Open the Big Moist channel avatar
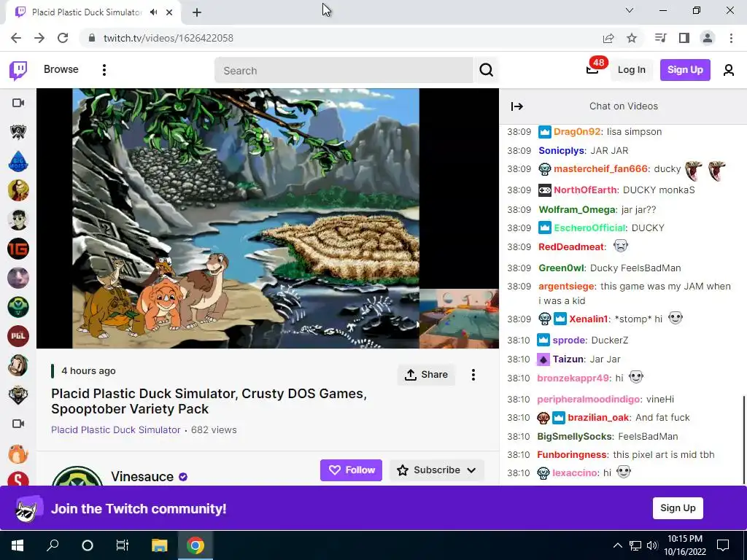This screenshot has width=747, height=560. (x=18, y=161)
